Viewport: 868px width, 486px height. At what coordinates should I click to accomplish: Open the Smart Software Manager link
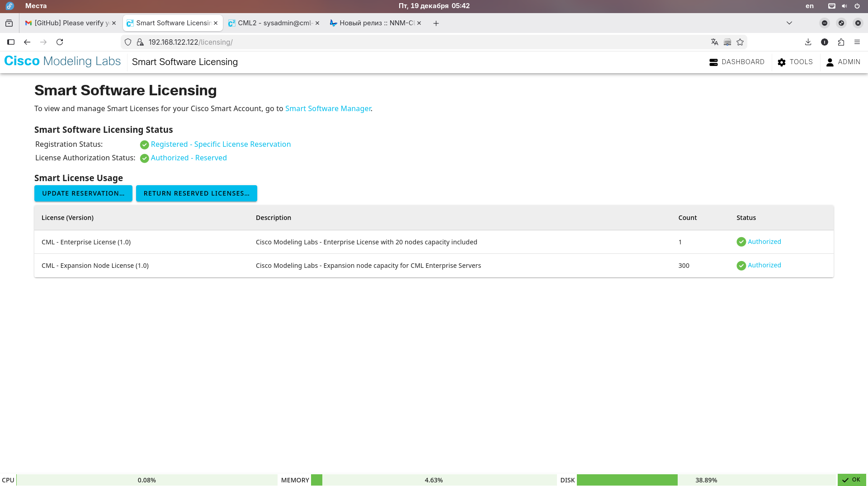(328, 108)
